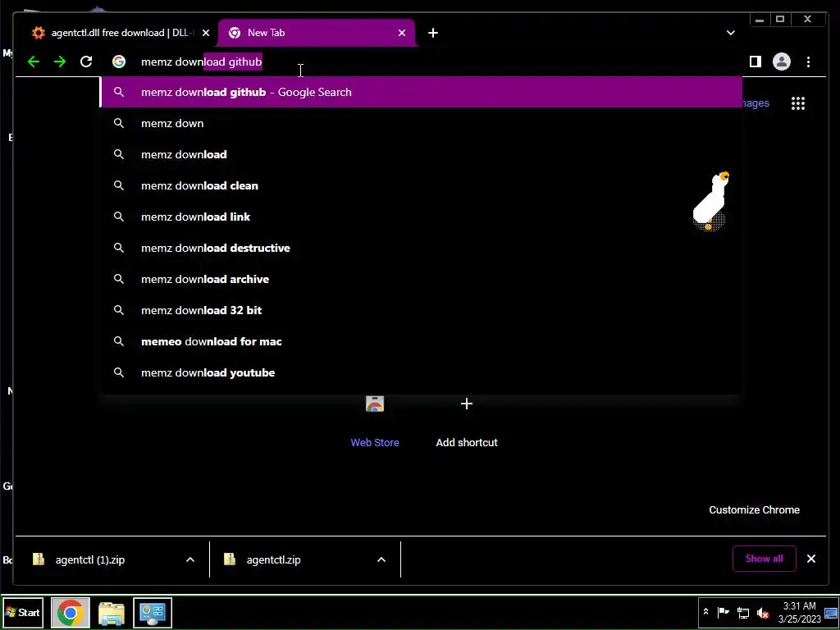Viewport: 840px width, 630px height.
Task: Click the search icon beside 'memz download youtube'
Action: click(119, 372)
